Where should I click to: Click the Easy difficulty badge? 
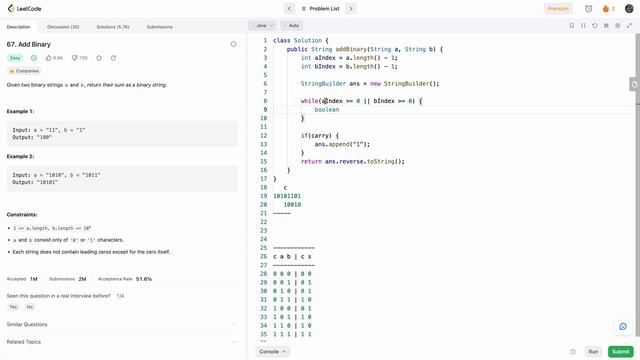[x=15, y=58]
